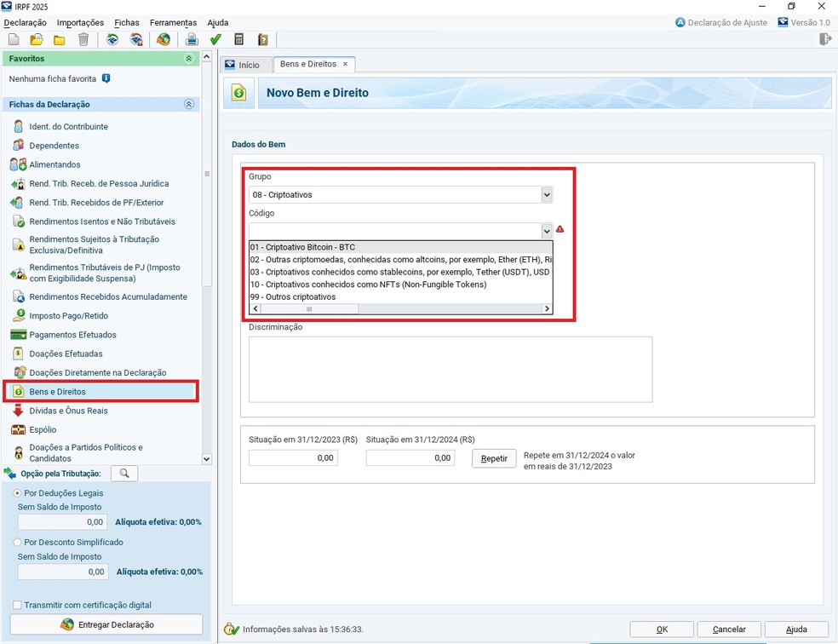838x644 pixels.
Task: Open the Ferramentas menu
Action: tap(173, 22)
